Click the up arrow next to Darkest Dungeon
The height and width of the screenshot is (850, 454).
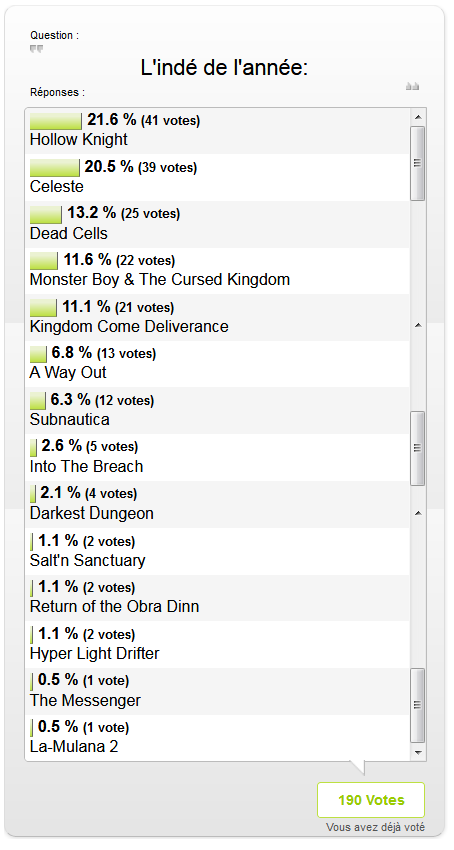click(418, 513)
